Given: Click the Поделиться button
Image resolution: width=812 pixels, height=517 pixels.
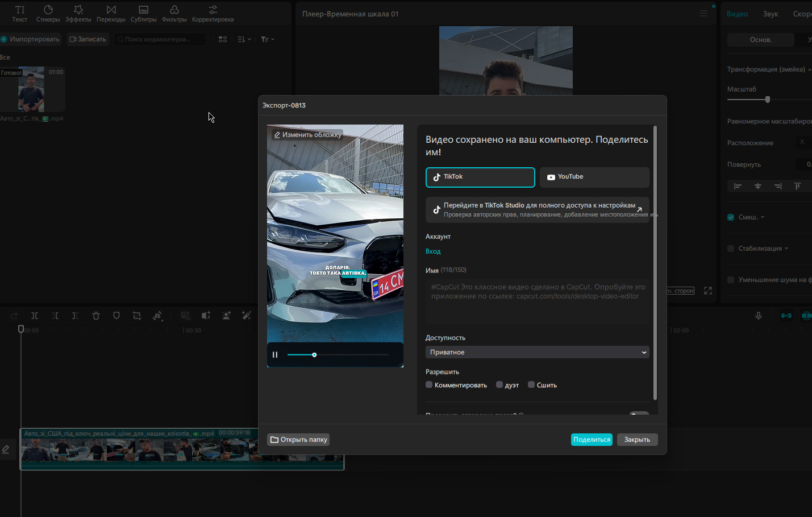Looking at the screenshot, I should pyautogui.click(x=592, y=440).
